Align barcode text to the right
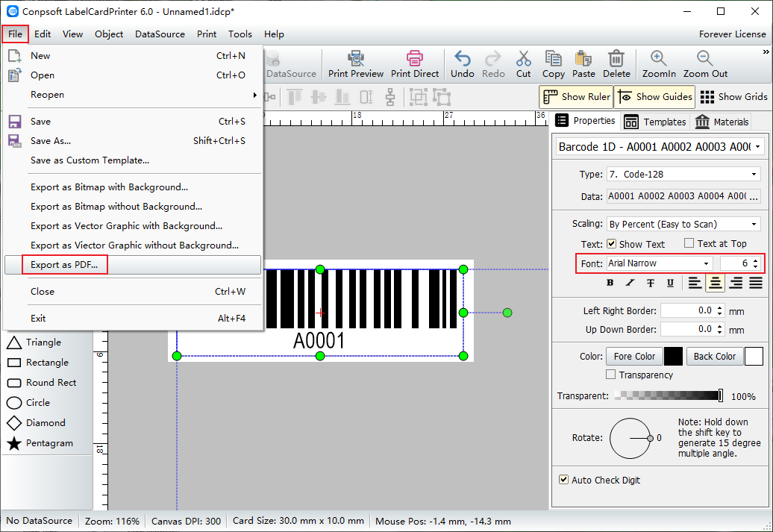The width and height of the screenshot is (773, 532). tap(736, 283)
